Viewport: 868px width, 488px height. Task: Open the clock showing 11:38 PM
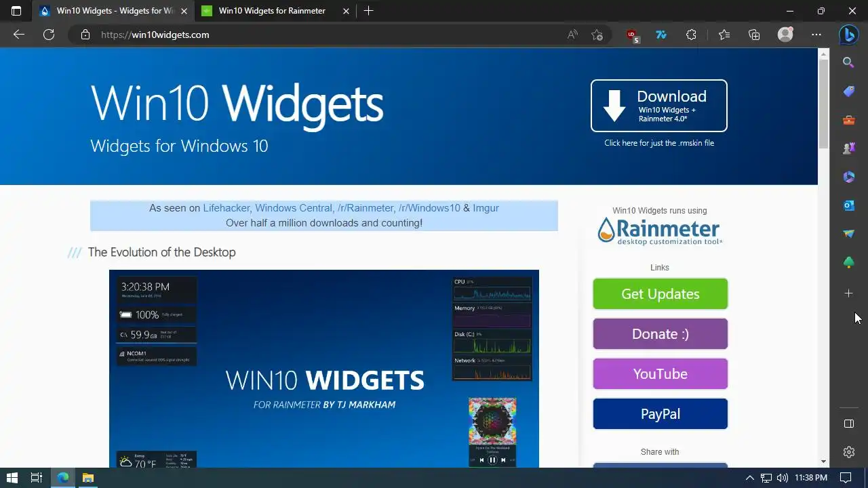pyautogui.click(x=810, y=478)
